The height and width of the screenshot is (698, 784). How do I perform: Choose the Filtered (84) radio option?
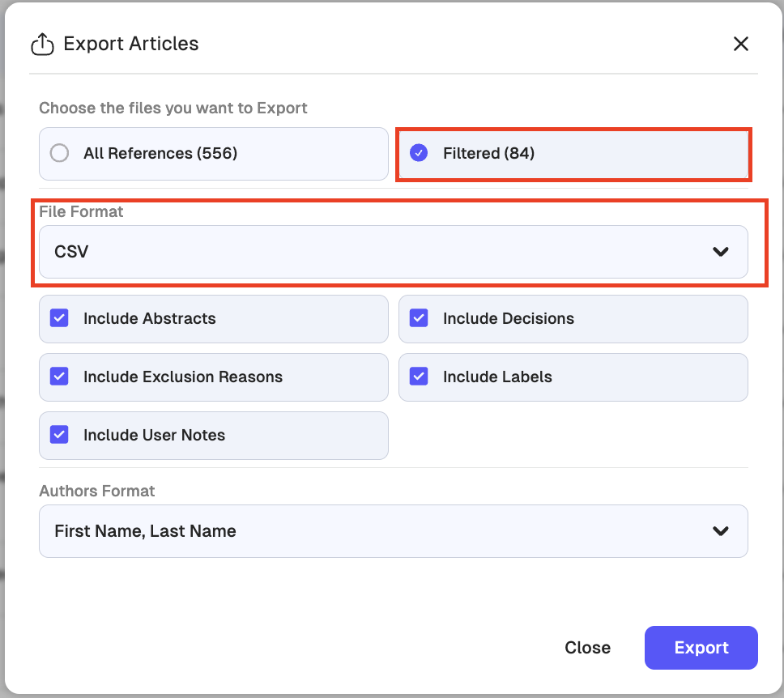[488, 153]
